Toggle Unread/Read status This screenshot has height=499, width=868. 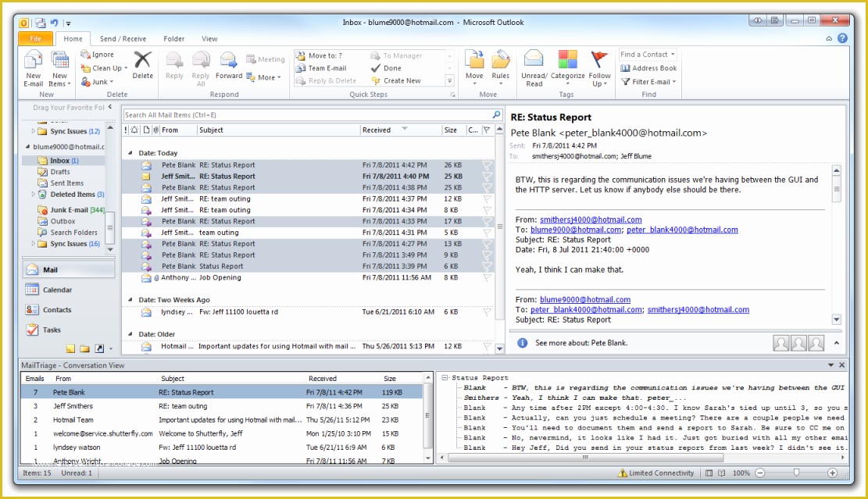(534, 69)
